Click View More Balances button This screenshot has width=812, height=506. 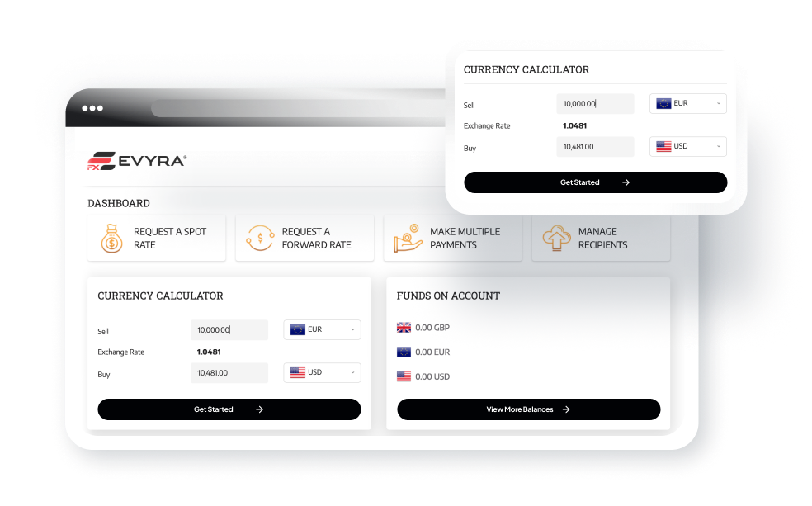click(528, 409)
